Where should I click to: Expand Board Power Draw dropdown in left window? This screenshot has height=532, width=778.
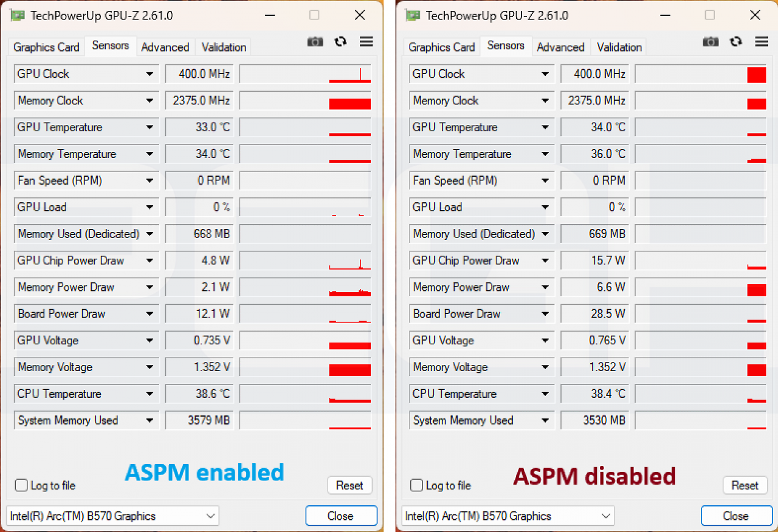coord(150,314)
